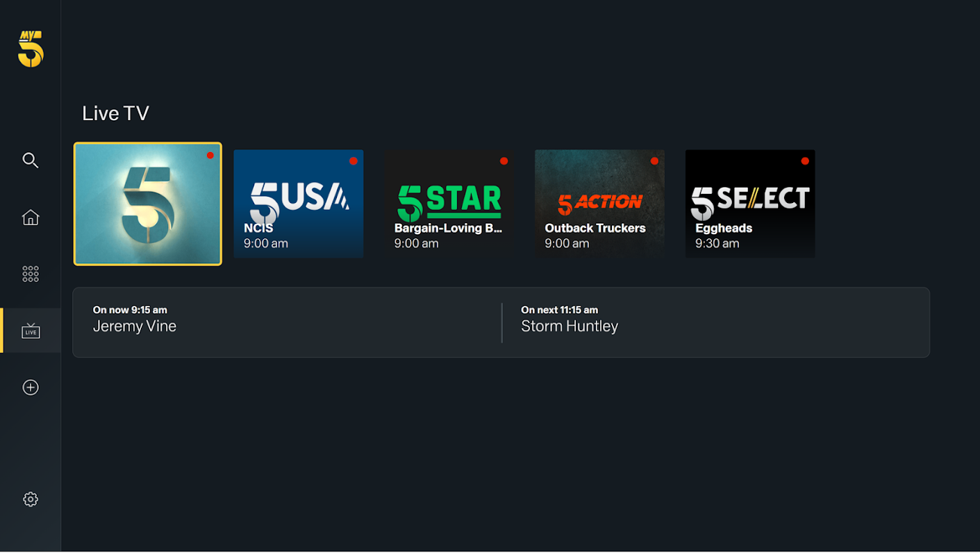Click the plus circle sidebar icon
Screen dimensions: 980x556
(31, 387)
